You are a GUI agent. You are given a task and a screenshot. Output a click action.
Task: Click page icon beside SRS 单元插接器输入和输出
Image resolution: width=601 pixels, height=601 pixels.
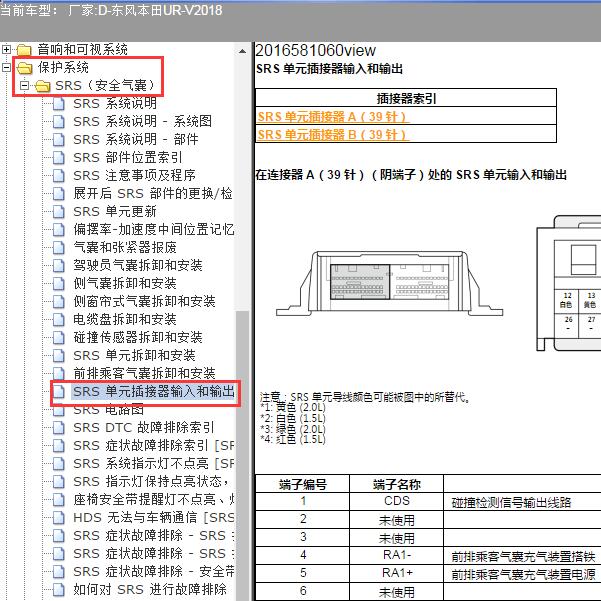click(x=59, y=392)
